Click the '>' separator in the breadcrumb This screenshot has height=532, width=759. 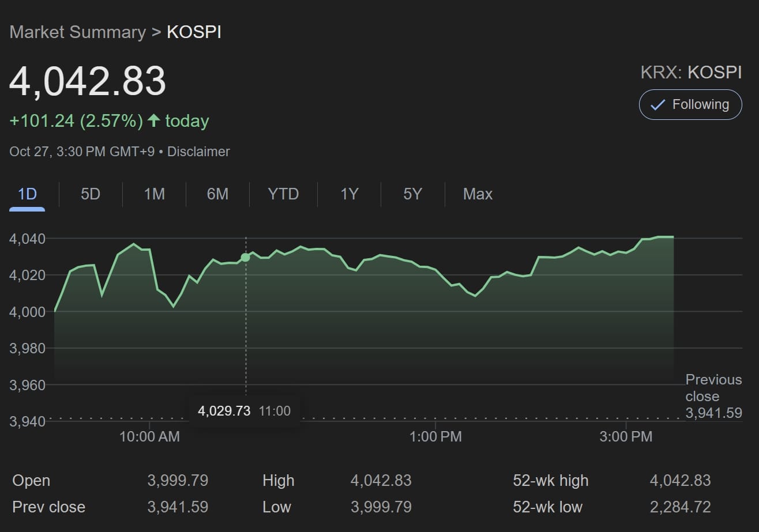[x=155, y=32]
